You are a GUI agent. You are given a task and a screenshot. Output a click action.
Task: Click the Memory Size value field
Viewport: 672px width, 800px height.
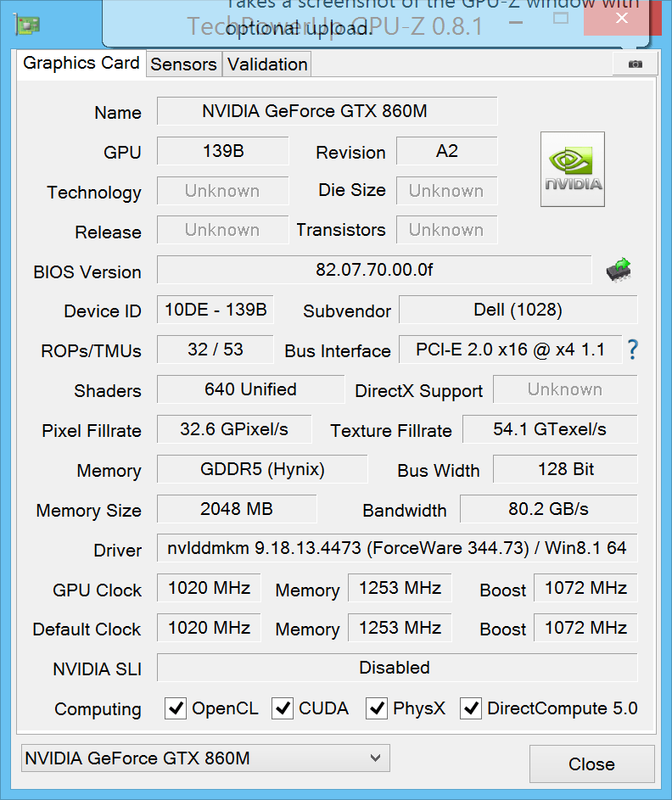[x=237, y=509]
